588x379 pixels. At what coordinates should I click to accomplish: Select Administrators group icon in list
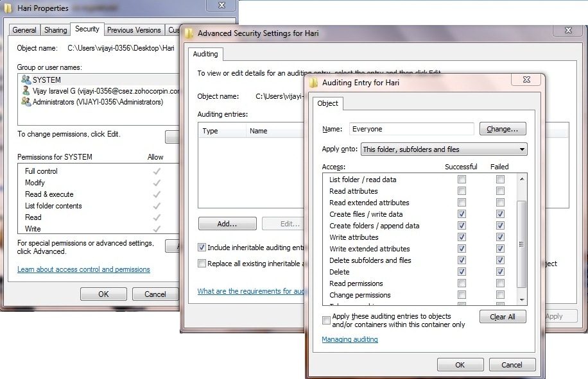26,101
